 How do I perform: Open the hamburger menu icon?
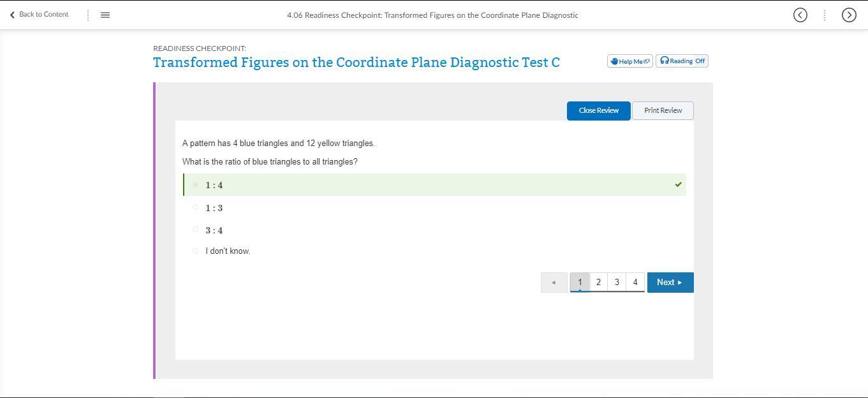click(105, 15)
